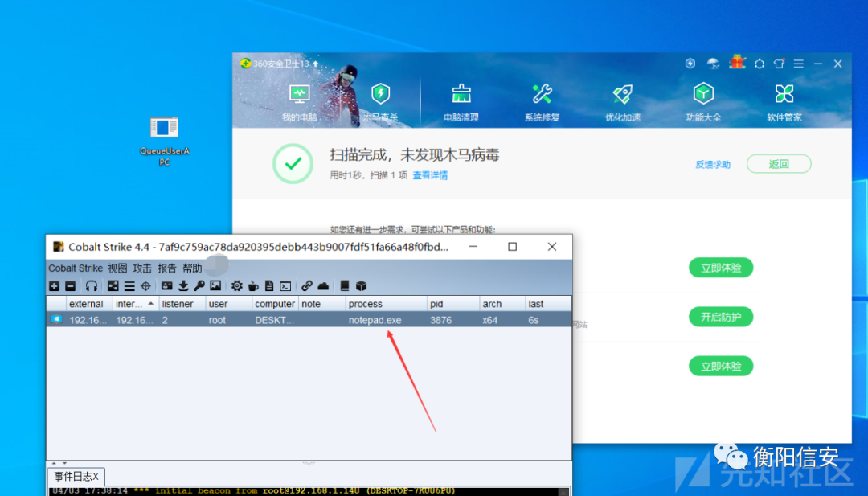The width and height of the screenshot is (868, 496).
Task: Click the cube About icon in Cobalt Strike
Action: [x=361, y=285]
